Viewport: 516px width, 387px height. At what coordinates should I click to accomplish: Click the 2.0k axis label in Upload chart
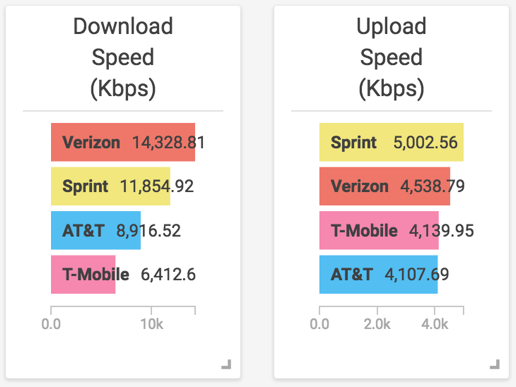[377, 324]
